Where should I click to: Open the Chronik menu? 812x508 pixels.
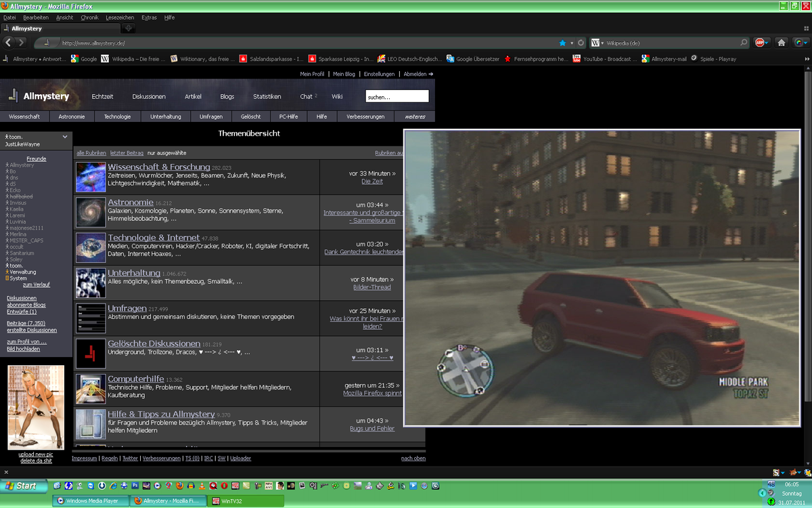(x=89, y=17)
